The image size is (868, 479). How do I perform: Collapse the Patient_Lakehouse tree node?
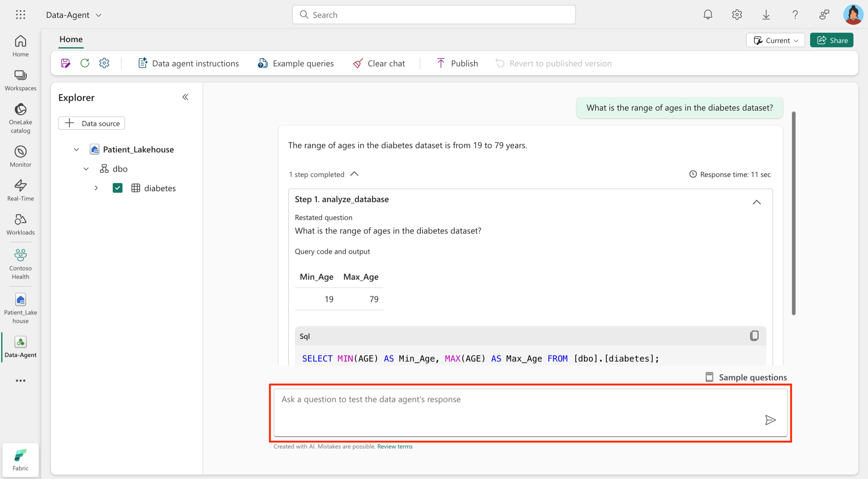76,149
